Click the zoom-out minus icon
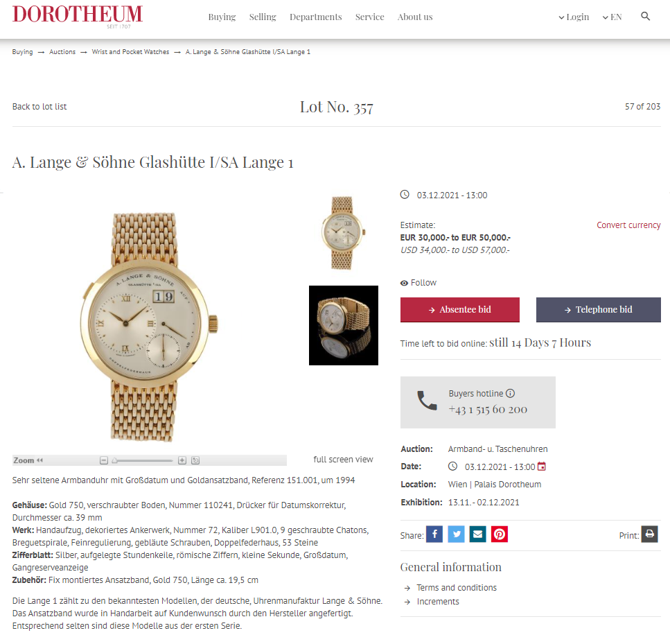This screenshot has height=644, width=670. (x=104, y=460)
